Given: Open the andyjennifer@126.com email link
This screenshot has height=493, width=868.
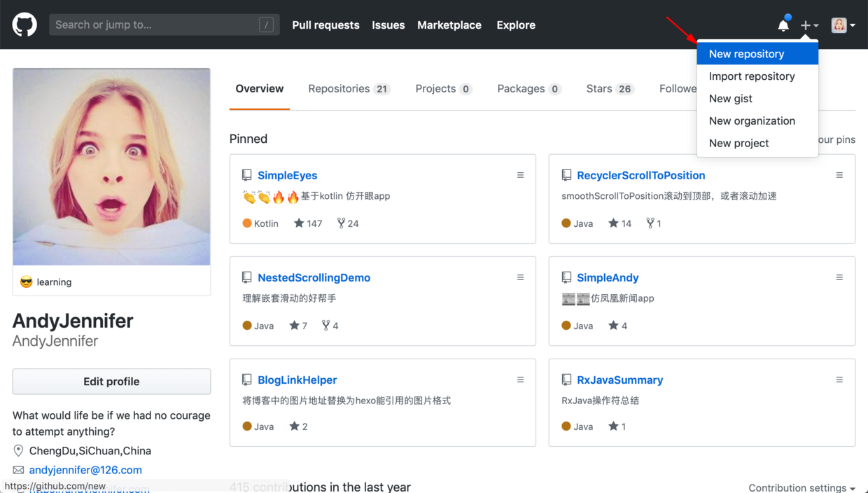Looking at the screenshot, I should coord(85,470).
